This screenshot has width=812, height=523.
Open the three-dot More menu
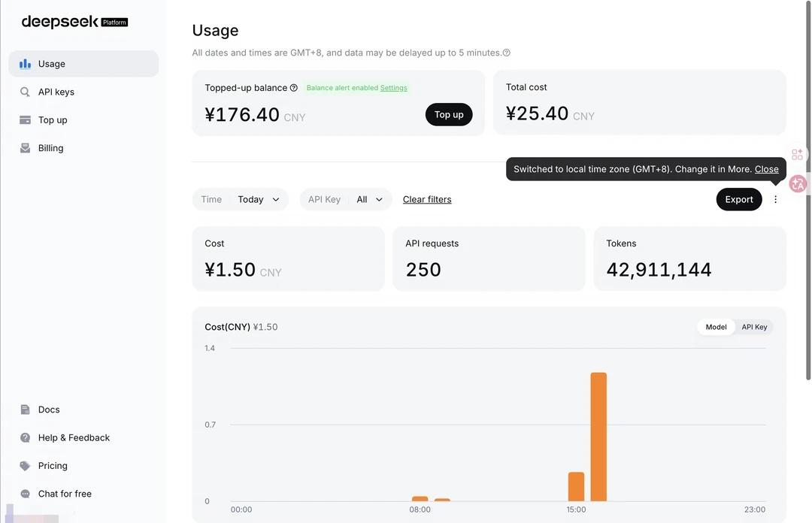click(x=775, y=199)
